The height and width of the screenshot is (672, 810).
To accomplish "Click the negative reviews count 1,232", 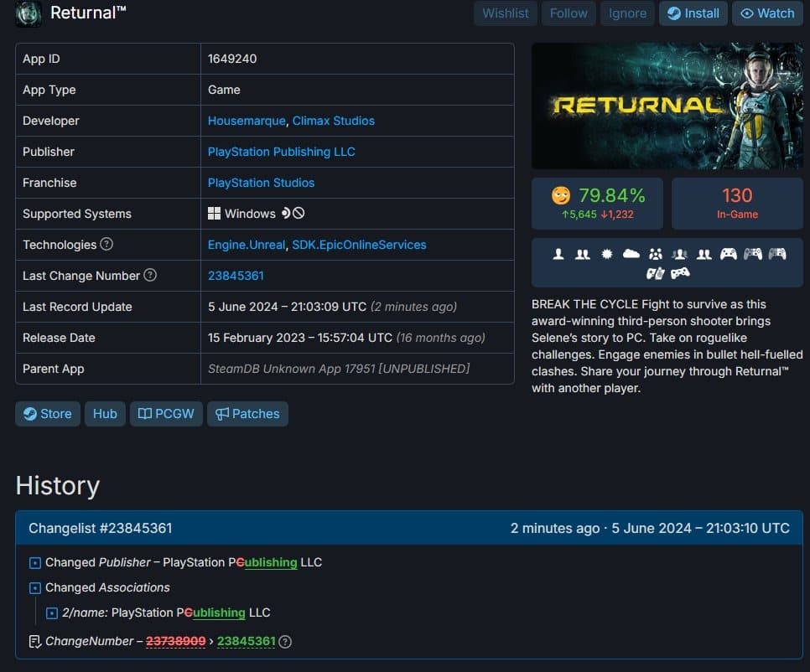I will [x=617, y=215].
